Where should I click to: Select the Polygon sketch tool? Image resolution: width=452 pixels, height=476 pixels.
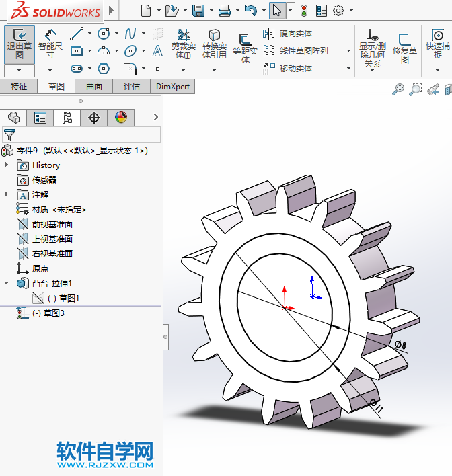point(104,69)
